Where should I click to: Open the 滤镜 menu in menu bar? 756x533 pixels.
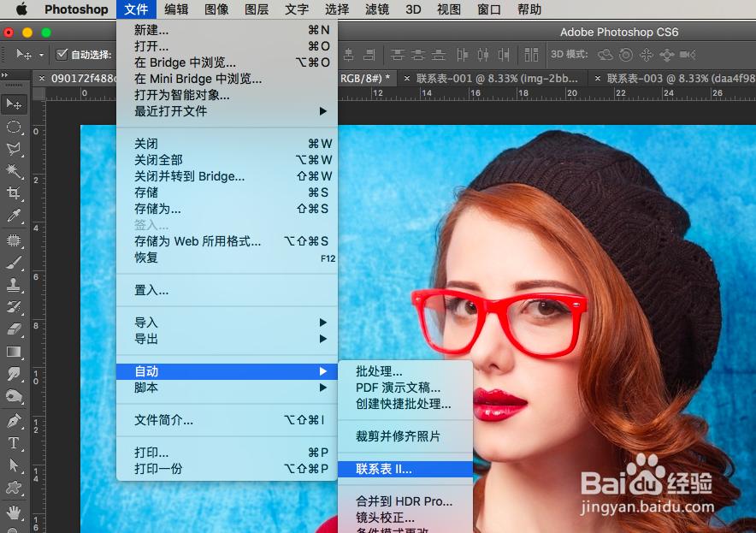pos(377,9)
